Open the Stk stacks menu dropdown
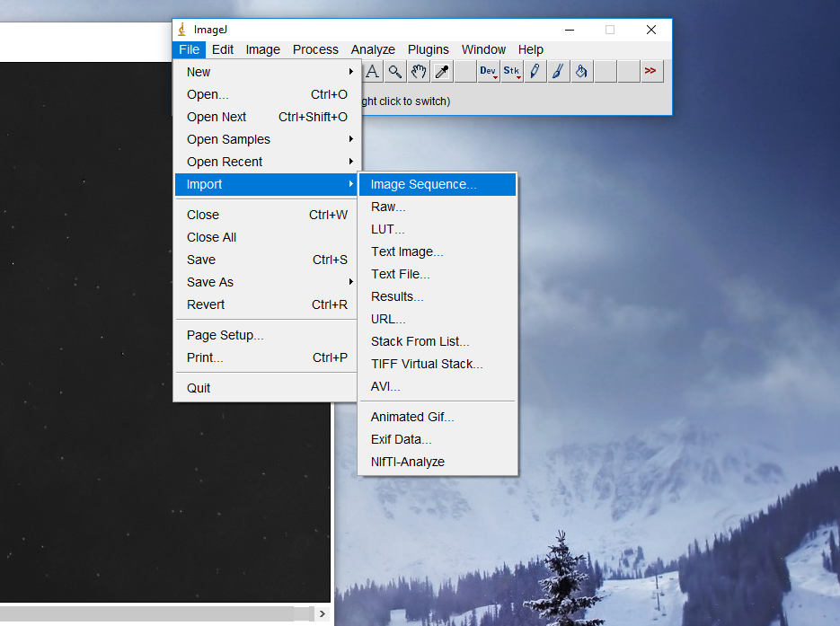Viewport: 840px width, 626px height. [512, 72]
